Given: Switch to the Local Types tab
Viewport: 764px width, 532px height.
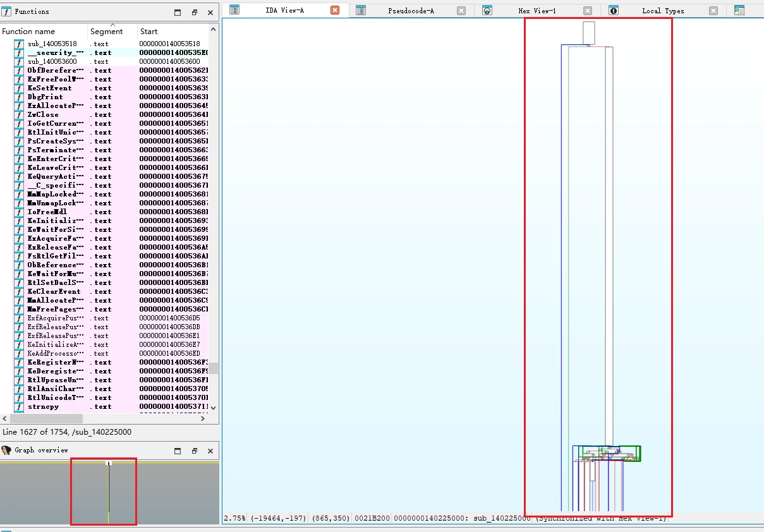Looking at the screenshot, I should pyautogui.click(x=663, y=11).
